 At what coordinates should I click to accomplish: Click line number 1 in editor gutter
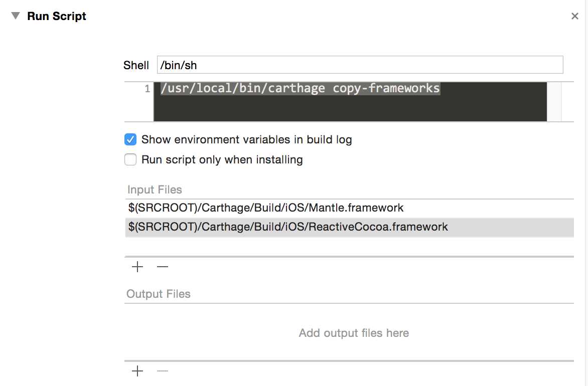147,89
